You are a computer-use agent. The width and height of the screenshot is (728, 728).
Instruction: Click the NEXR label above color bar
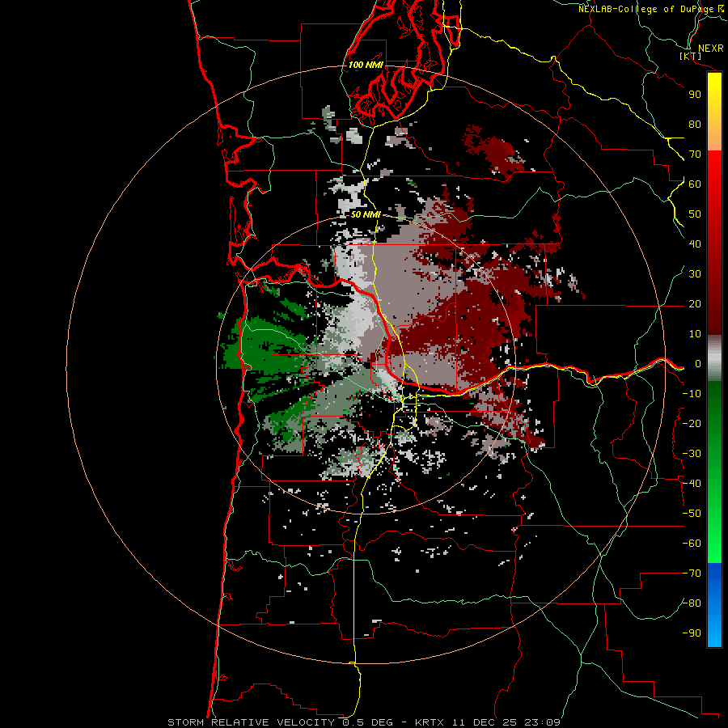pos(711,49)
